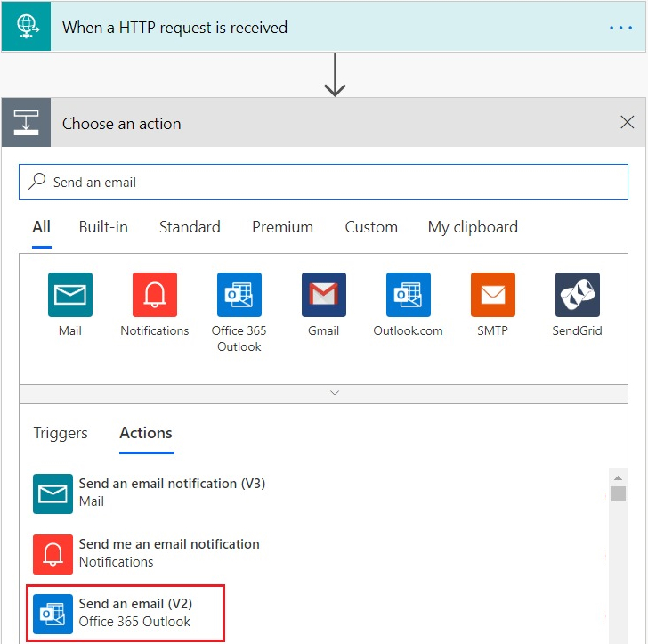Select the Actions tab
Image resolution: width=648 pixels, height=644 pixels.
(146, 433)
